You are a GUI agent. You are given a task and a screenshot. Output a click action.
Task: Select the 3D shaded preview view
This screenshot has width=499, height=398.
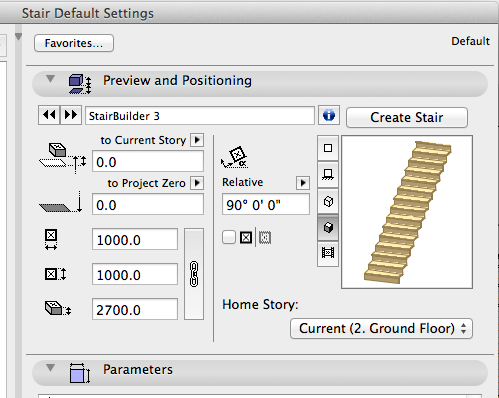click(x=328, y=227)
